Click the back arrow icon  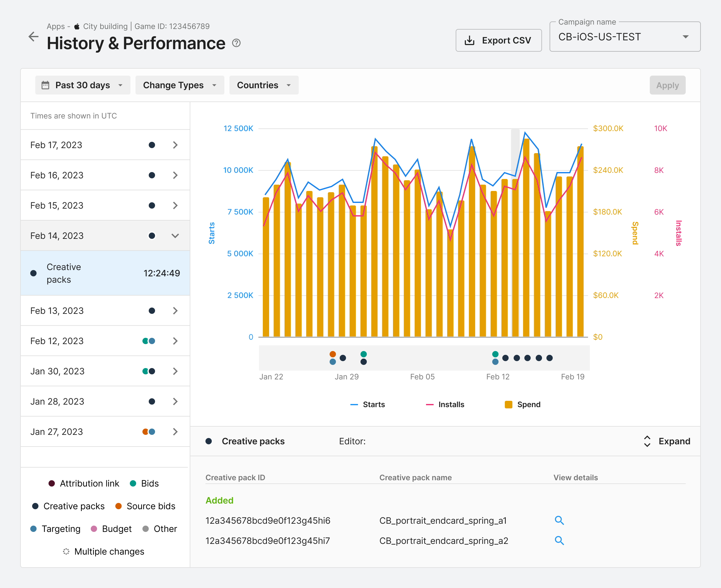coord(33,37)
